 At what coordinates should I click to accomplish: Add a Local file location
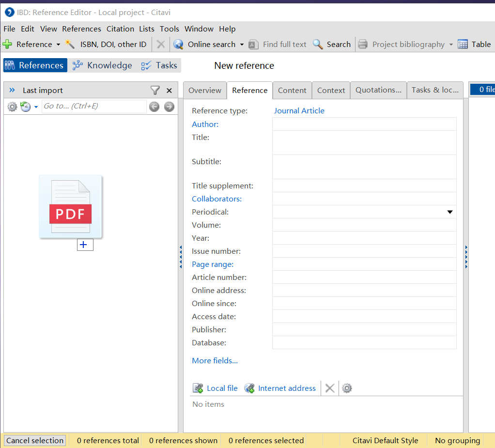pos(216,388)
